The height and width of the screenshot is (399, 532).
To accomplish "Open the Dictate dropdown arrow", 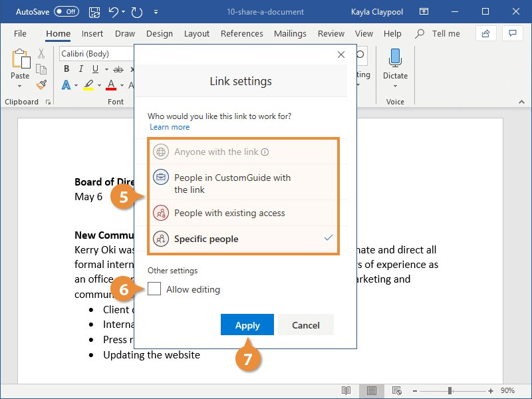I will 395,86.
